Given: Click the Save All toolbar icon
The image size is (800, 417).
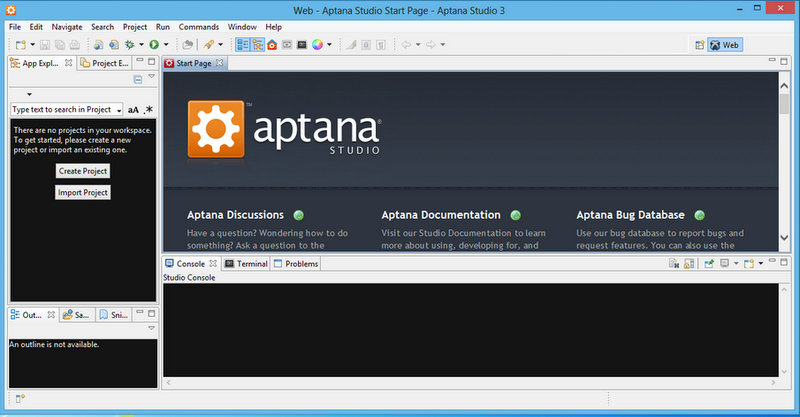Looking at the screenshot, I should (x=60, y=45).
